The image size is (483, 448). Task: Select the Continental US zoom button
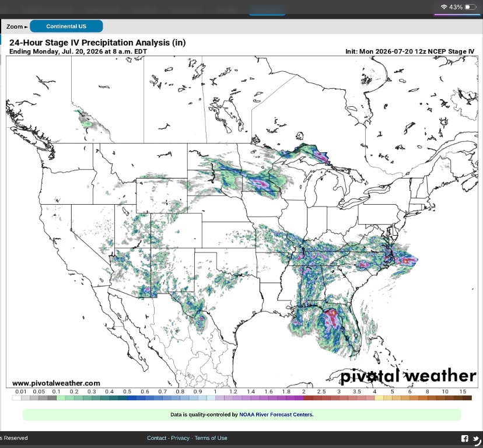click(x=66, y=26)
